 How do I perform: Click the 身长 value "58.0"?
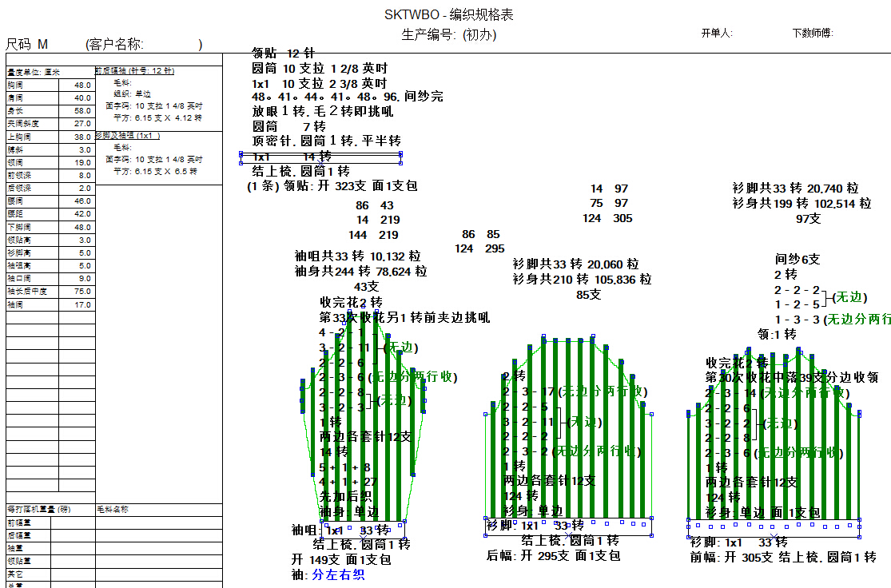pos(82,111)
